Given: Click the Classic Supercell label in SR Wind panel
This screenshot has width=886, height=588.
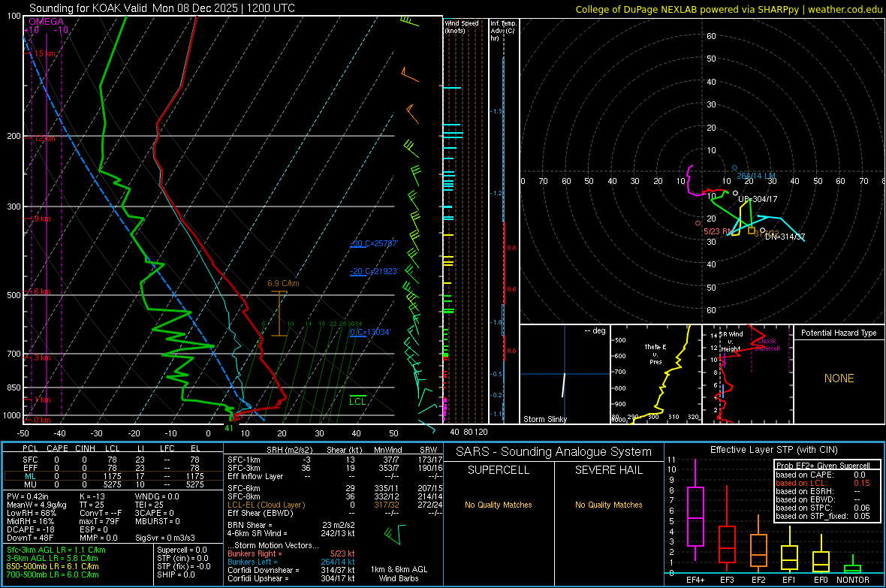Looking at the screenshot, I should point(767,345).
